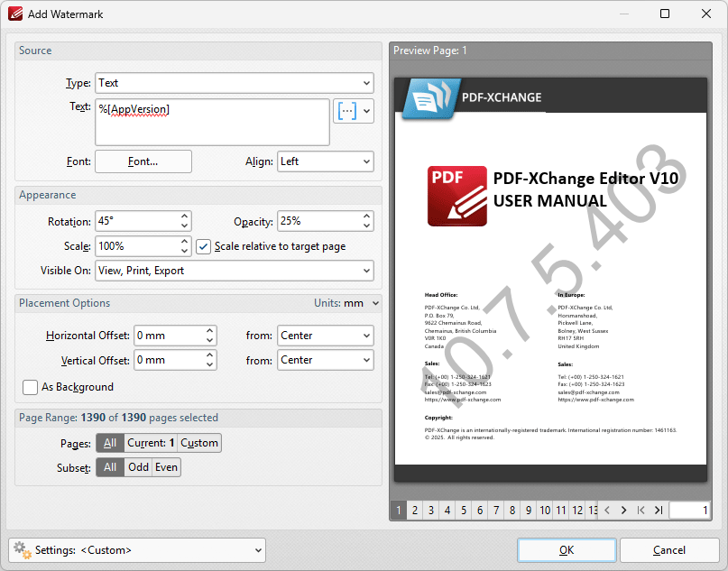
Task: Open the Type dropdown
Action: (235, 83)
